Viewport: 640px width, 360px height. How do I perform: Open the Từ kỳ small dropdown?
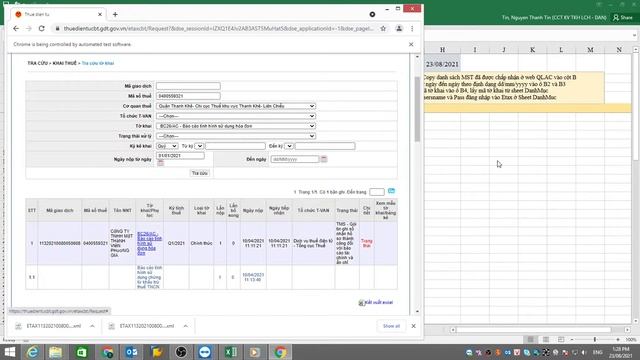pos(199,146)
